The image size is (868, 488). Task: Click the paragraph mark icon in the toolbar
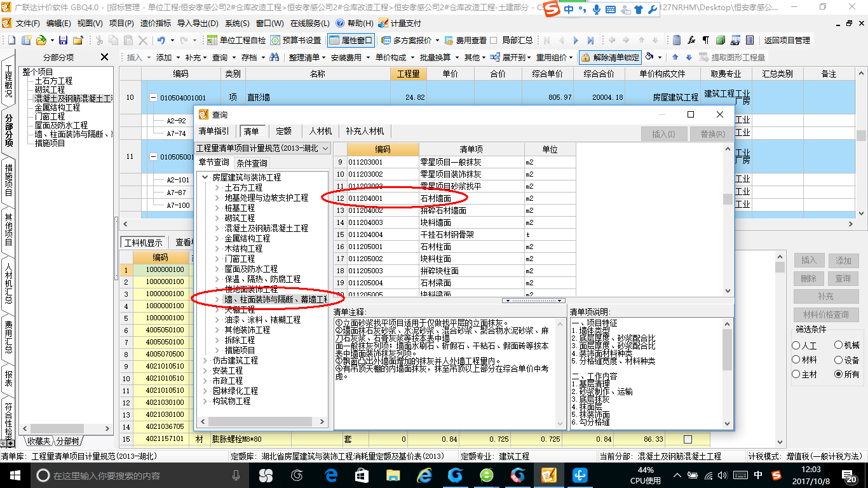click(706, 40)
